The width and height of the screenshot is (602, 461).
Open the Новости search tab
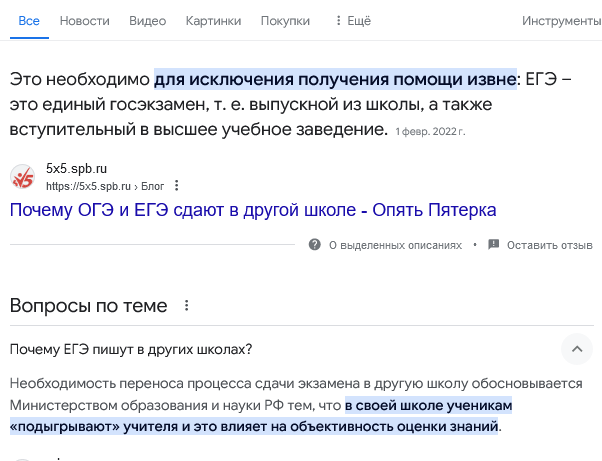tap(84, 21)
